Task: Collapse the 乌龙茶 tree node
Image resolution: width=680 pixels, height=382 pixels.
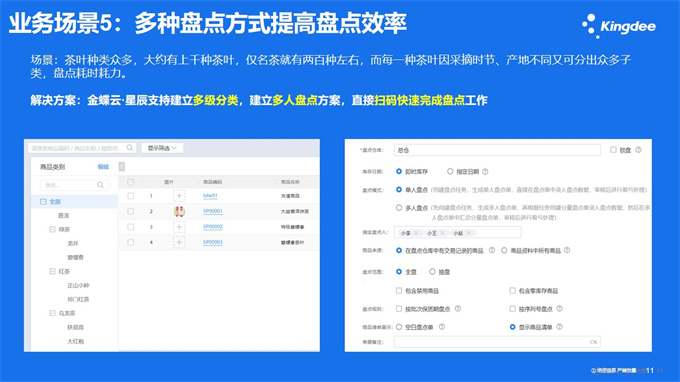Action: pyautogui.click(x=52, y=313)
